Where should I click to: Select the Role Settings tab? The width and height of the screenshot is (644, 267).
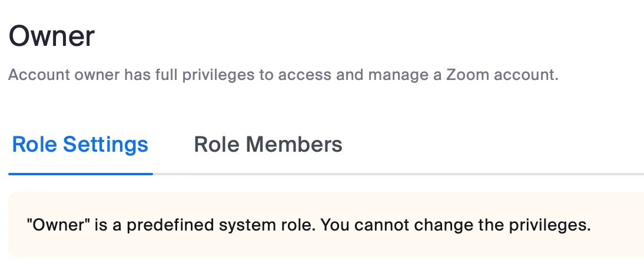coord(80,145)
